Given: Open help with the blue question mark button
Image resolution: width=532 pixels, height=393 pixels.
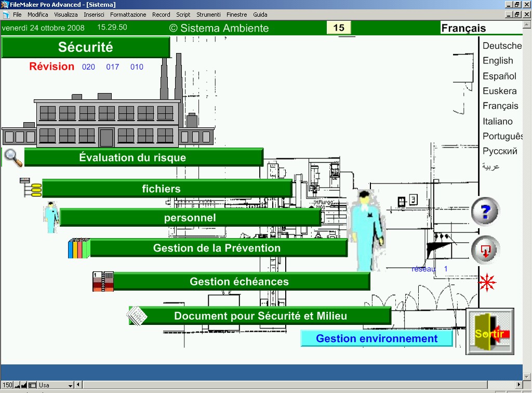Looking at the screenshot, I should (x=485, y=212).
